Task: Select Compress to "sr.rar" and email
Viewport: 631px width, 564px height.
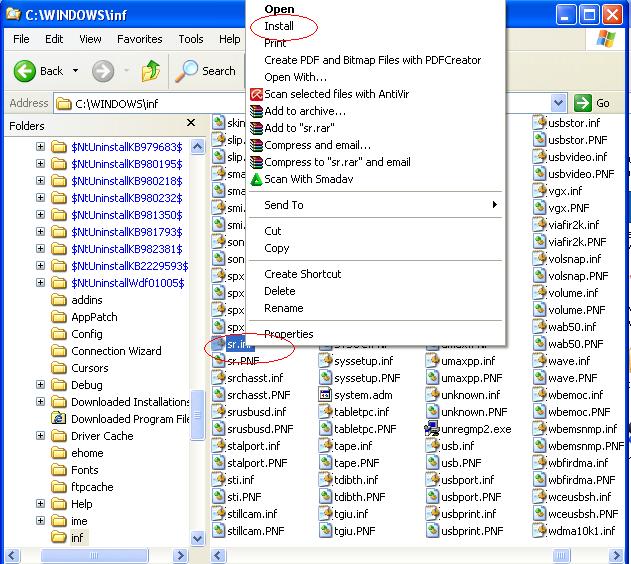Action: (337, 162)
